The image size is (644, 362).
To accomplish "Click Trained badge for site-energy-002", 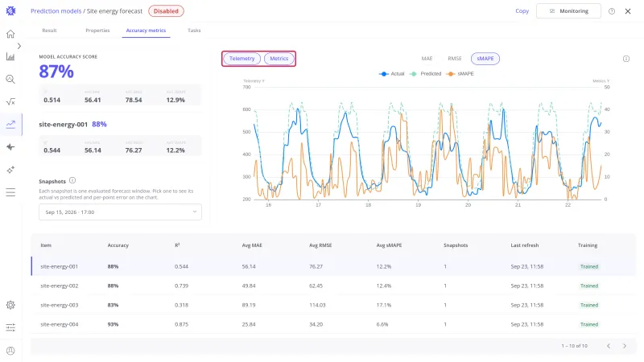I will click(589, 286).
